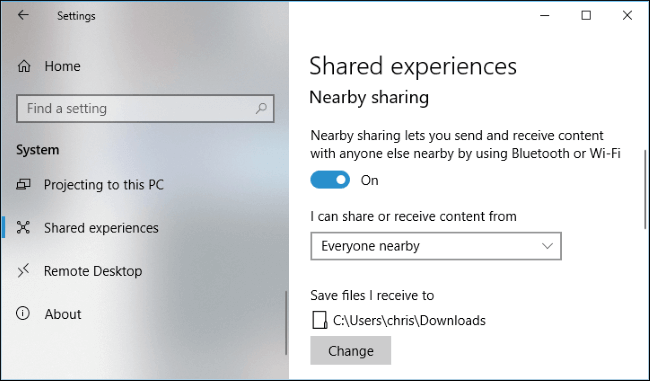Click the dropdown chevron arrow

pyautogui.click(x=547, y=246)
